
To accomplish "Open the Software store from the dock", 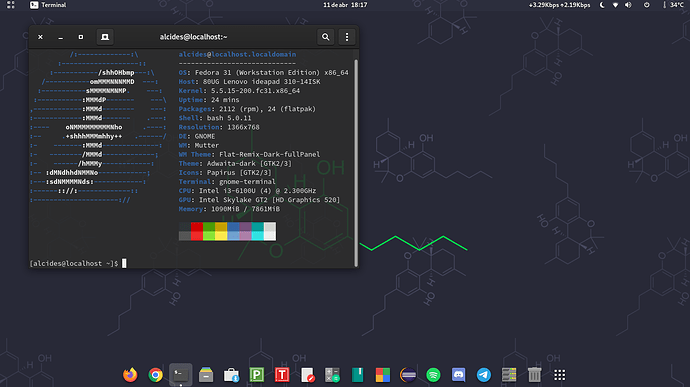I will coord(231,375).
